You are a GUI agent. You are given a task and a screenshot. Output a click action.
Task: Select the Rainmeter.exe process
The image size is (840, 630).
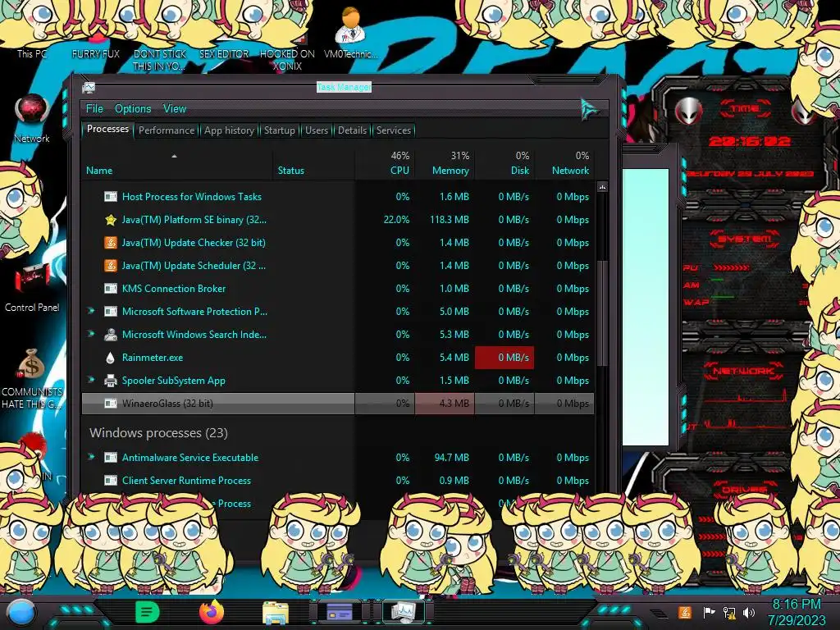tap(337, 358)
